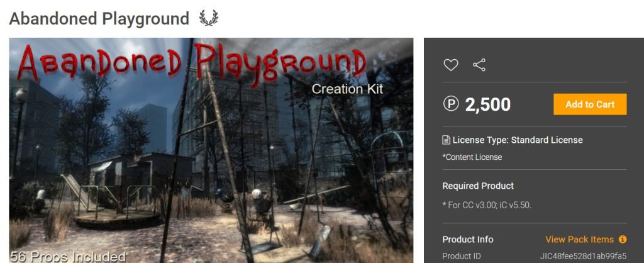Click the 56 Props Included caption

[x=68, y=257]
